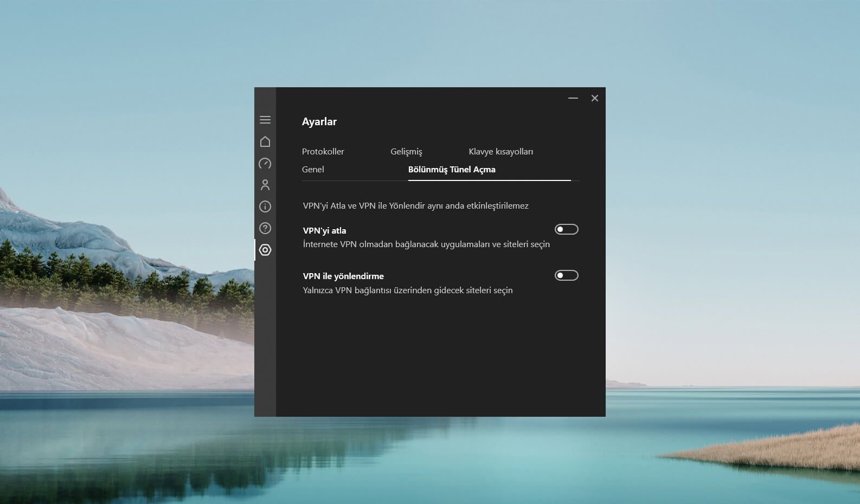Open the hamburger menu icon
Screen dimensions: 860x504
point(265,120)
